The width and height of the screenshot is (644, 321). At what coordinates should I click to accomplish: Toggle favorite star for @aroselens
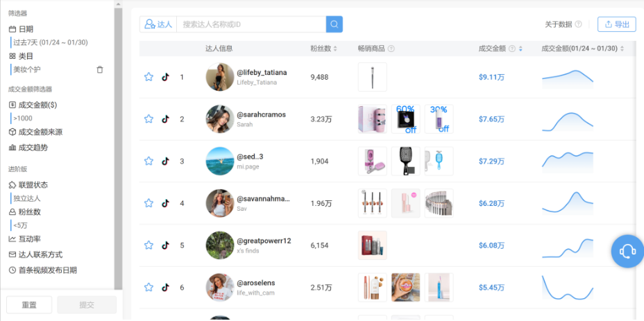(149, 287)
